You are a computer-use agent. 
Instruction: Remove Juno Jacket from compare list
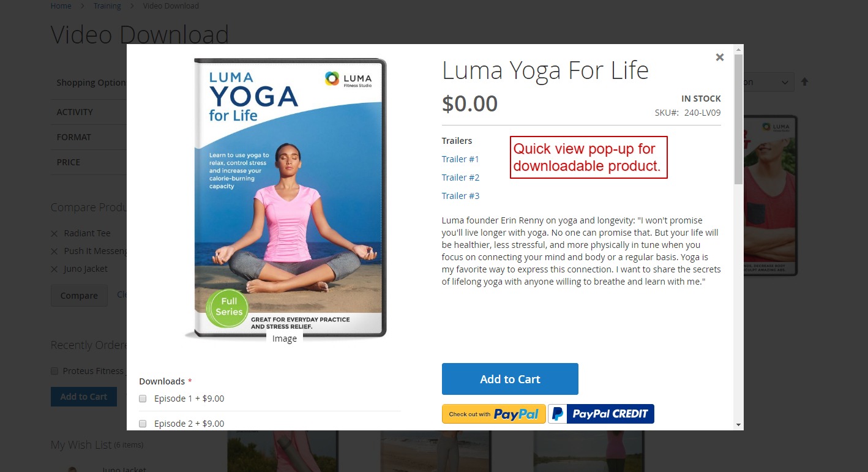point(54,269)
